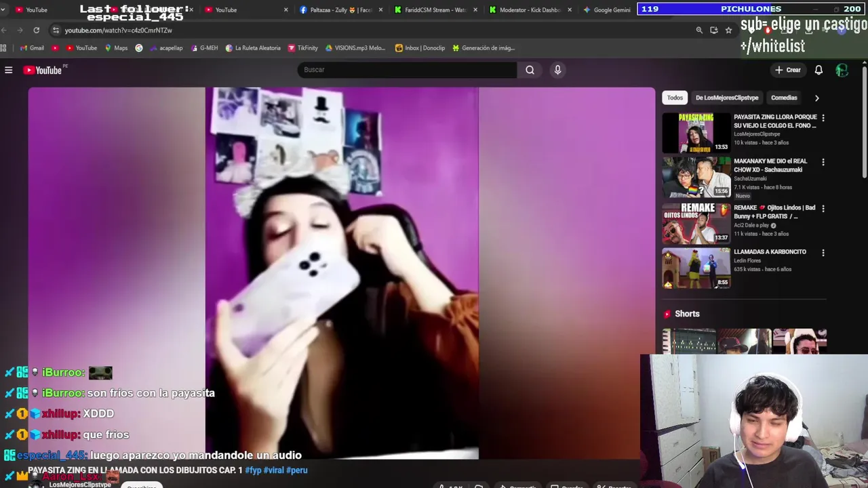Open the Inbox Donoclip bookmark

pyautogui.click(x=420, y=48)
